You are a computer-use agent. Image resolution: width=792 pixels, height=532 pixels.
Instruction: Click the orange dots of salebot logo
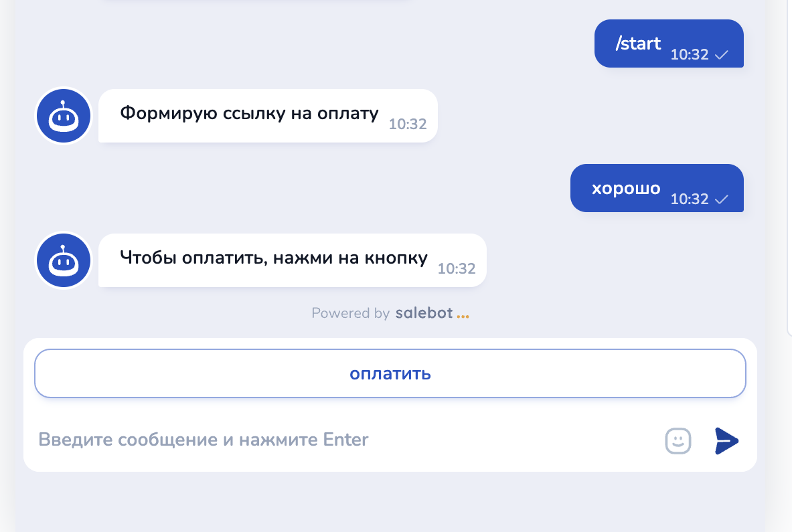coord(463,315)
